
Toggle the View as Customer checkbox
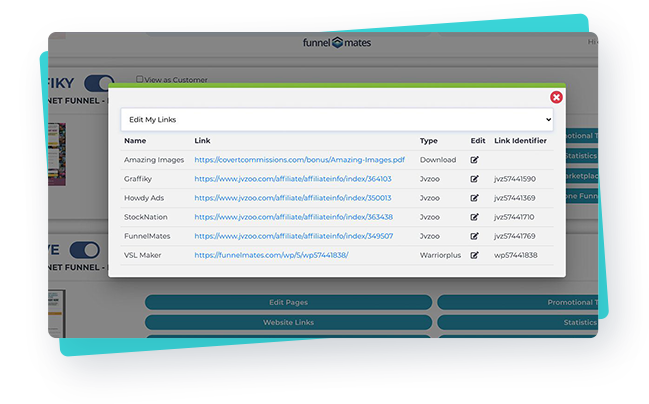[x=139, y=79]
